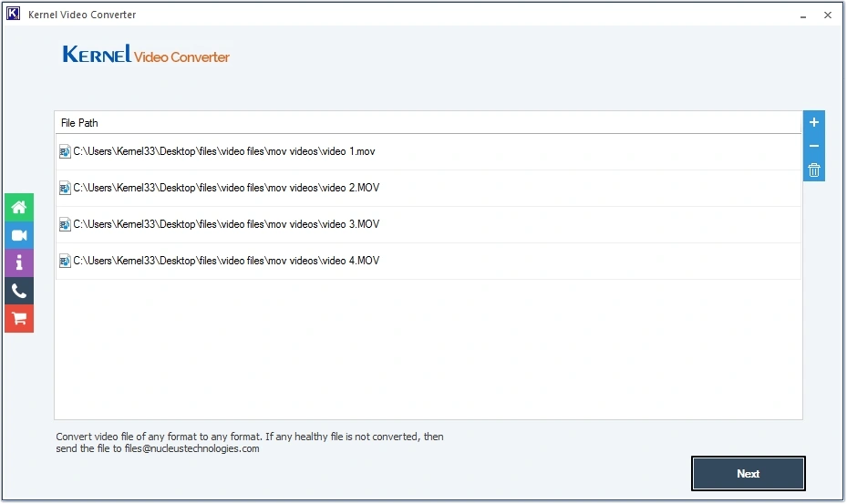Viewport: 847px width, 504px height.
Task: Delete all files with trash icon
Action: [x=814, y=170]
